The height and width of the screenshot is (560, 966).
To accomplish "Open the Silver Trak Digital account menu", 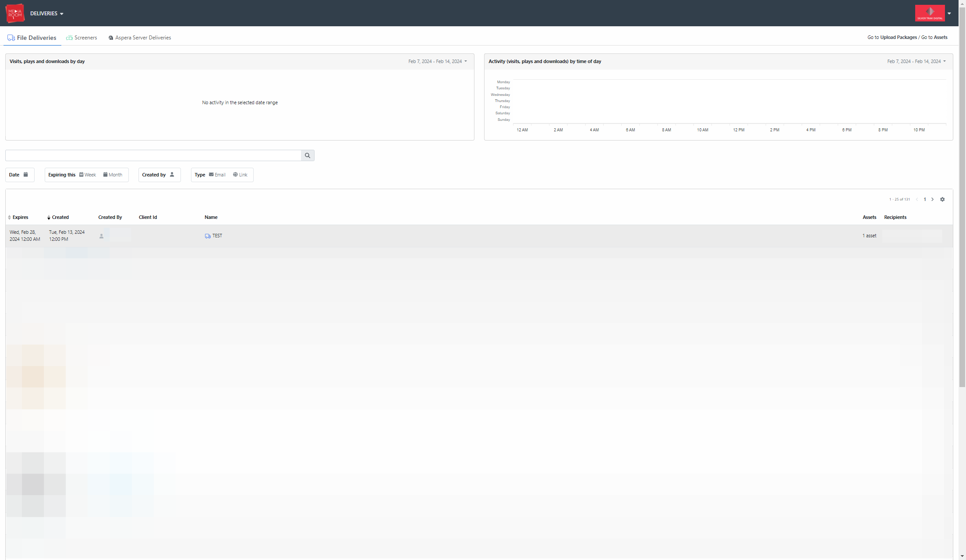I will coord(949,14).
